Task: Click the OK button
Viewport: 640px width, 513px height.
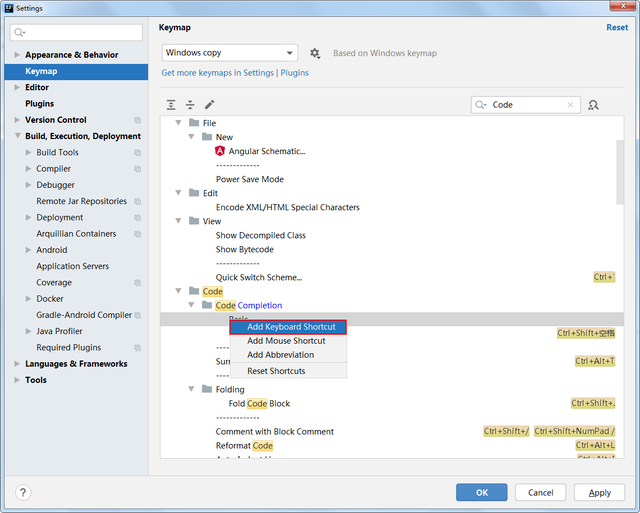Action: pos(482,492)
